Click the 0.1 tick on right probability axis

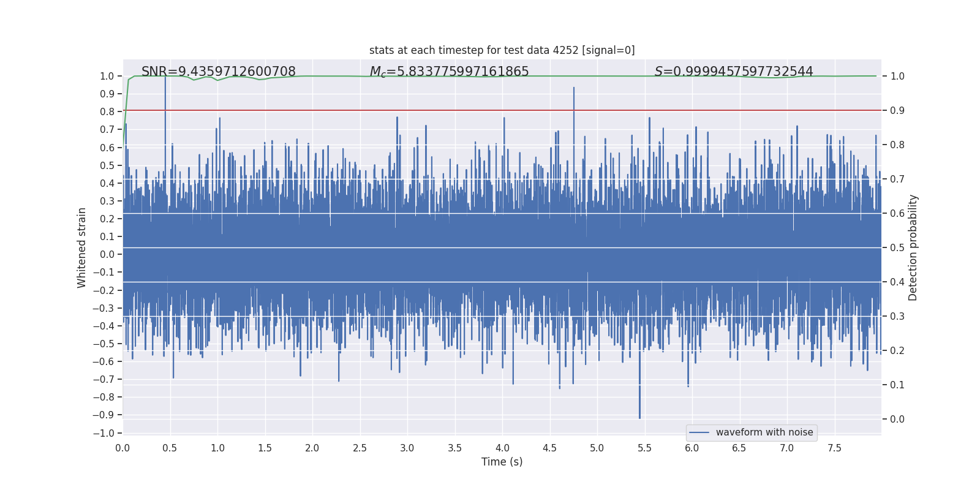(x=897, y=385)
